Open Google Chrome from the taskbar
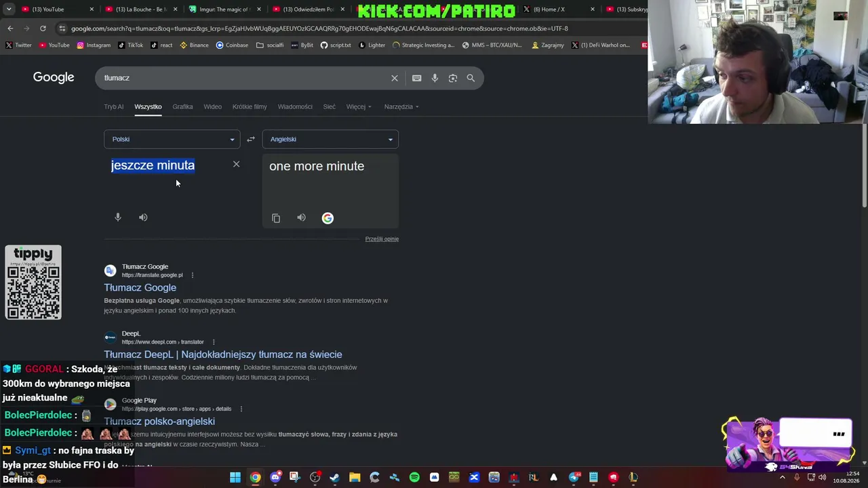868x488 pixels. tap(255, 478)
